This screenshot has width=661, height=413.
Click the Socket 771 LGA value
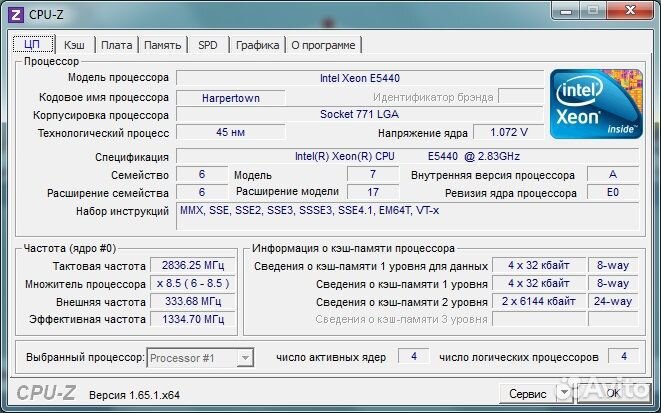(360, 114)
